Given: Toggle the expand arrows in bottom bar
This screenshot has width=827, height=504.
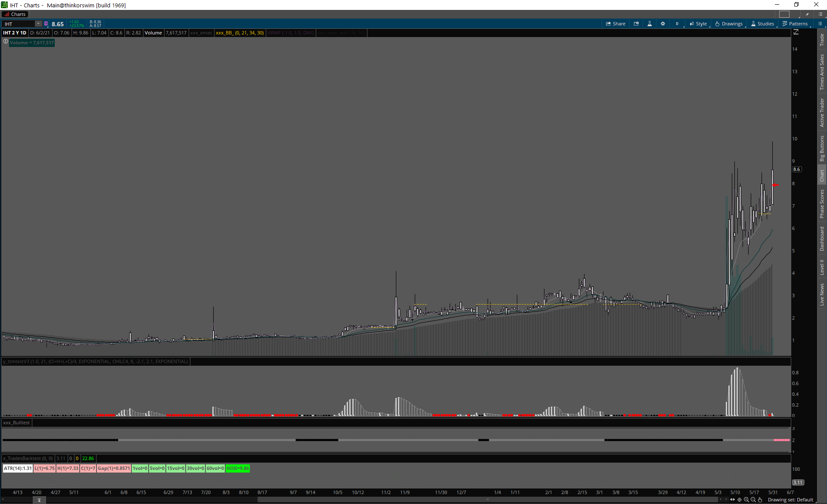Looking at the screenshot, I should 733,500.
